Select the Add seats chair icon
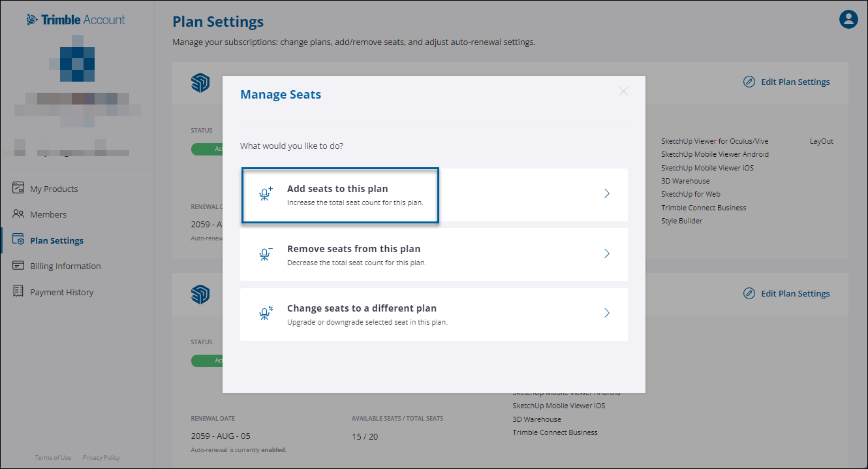 coord(266,193)
